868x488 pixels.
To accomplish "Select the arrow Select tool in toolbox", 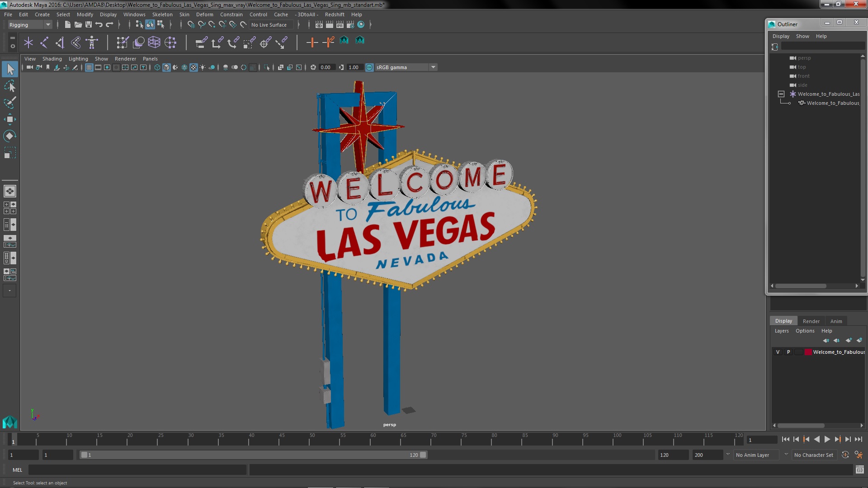I will (x=10, y=69).
